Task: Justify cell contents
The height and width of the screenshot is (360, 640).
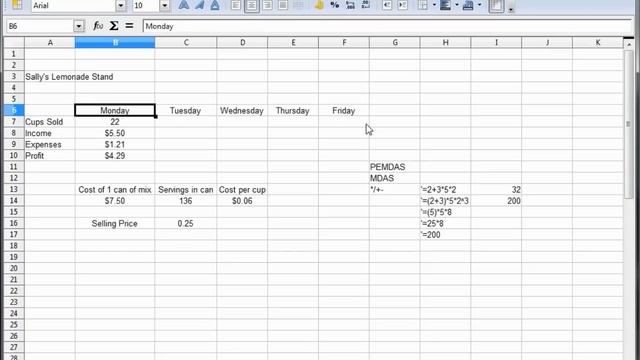Action: [283, 5]
